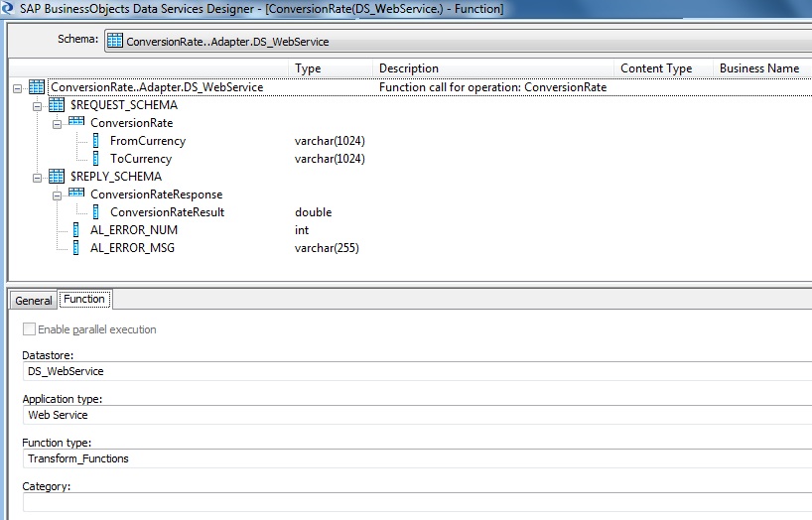Click the SAP Data Services Designer app icon

click(7, 8)
